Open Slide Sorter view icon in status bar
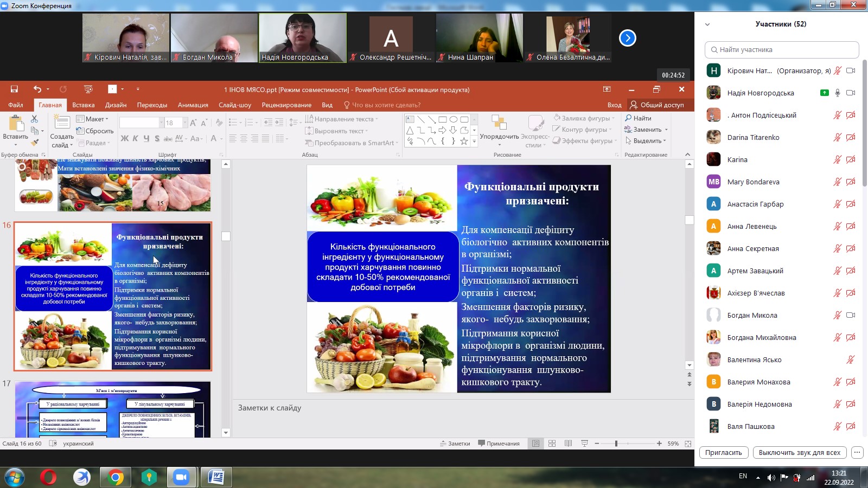 (552, 444)
